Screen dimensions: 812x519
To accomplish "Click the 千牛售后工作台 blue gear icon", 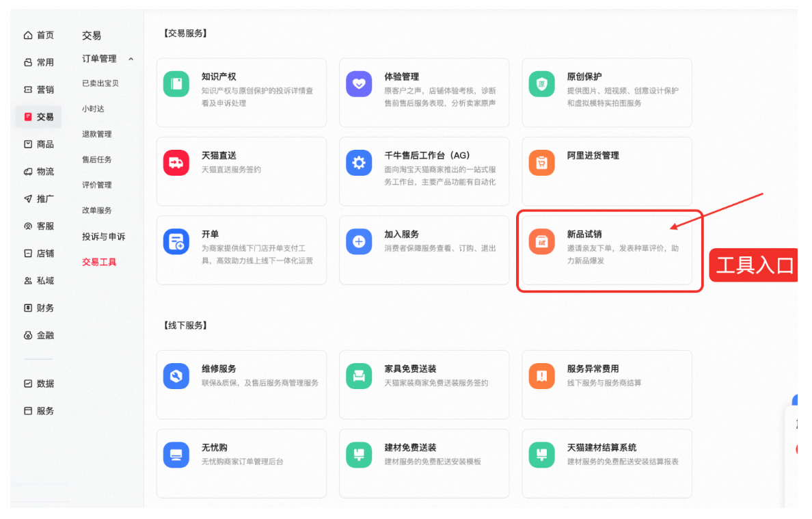I will coord(359,163).
